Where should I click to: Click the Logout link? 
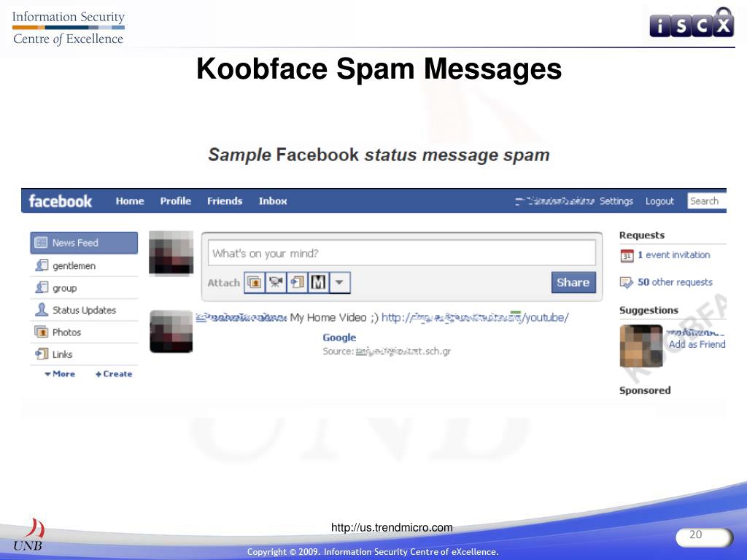659,201
